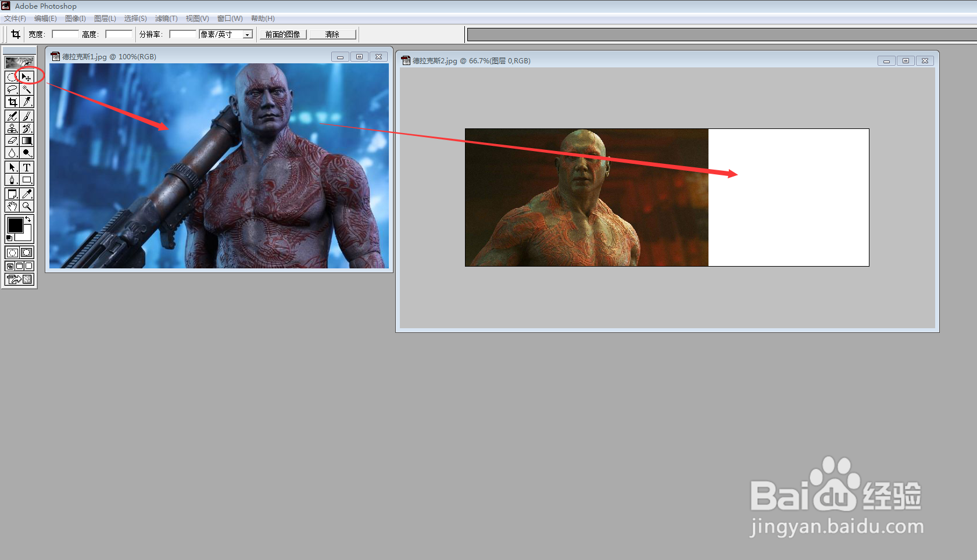Select the Lasso tool

(x=12, y=89)
